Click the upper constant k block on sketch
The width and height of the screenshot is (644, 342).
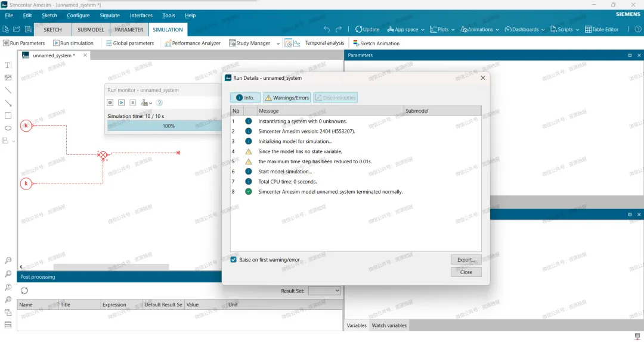(x=26, y=125)
